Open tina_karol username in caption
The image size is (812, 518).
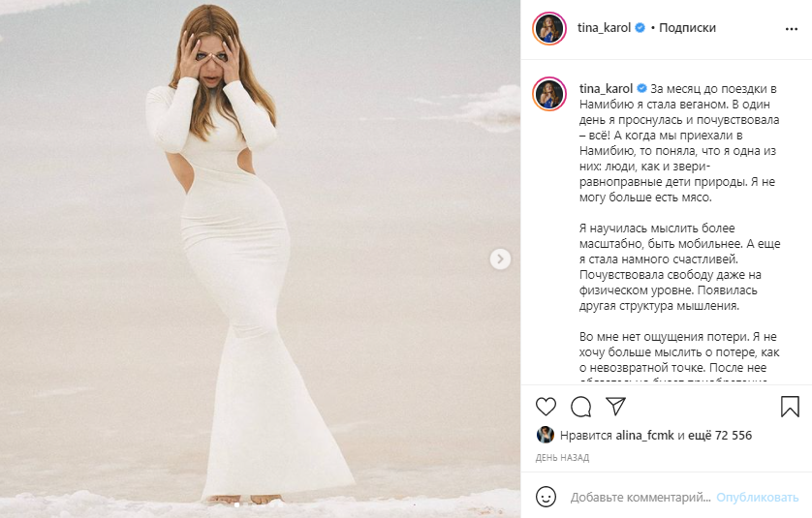606,88
